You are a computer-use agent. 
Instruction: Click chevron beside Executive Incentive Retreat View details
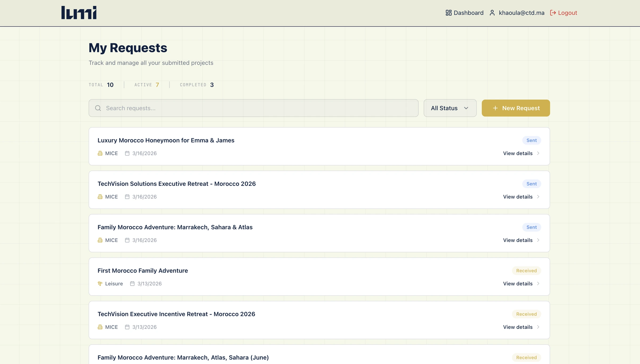click(538, 327)
